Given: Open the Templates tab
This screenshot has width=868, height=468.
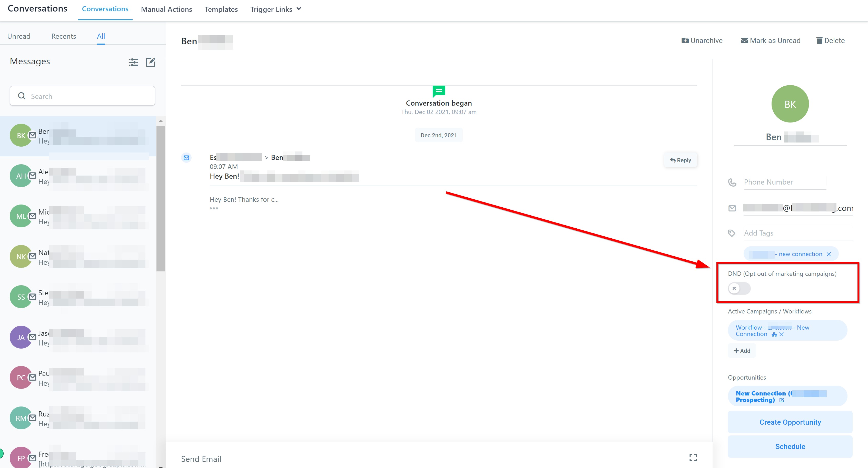Looking at the screenshot, I should pyautogui.click(x=221, y=9).
